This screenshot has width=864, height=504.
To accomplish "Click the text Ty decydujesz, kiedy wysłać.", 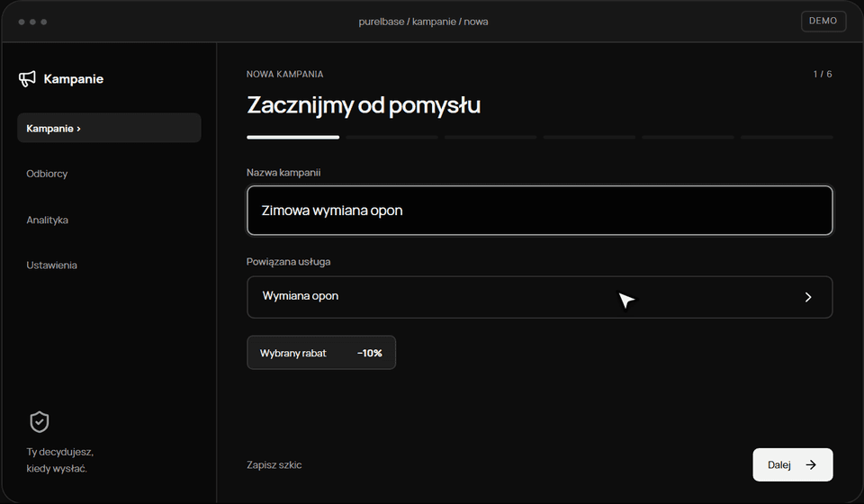I will [60, 460].
